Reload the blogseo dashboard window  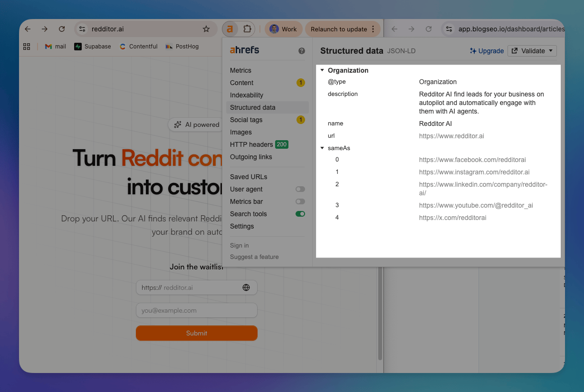pos(429,29)
